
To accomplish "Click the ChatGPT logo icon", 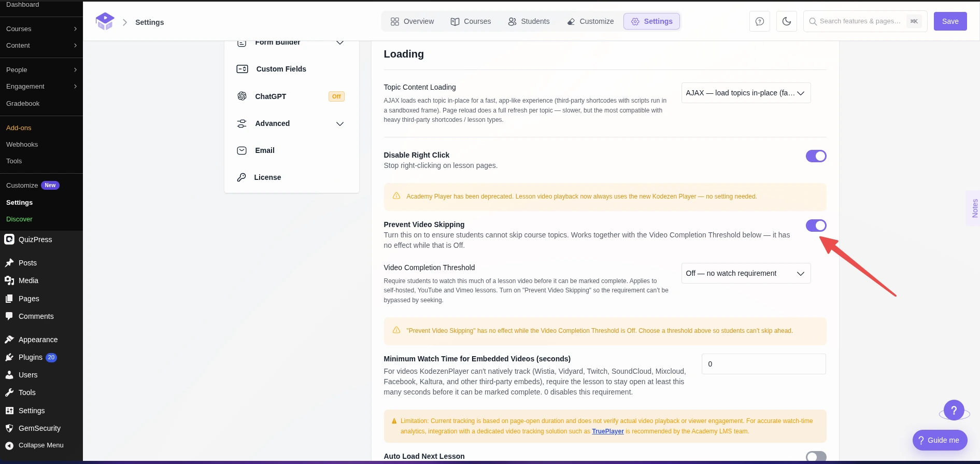I will tap(242, 96).
